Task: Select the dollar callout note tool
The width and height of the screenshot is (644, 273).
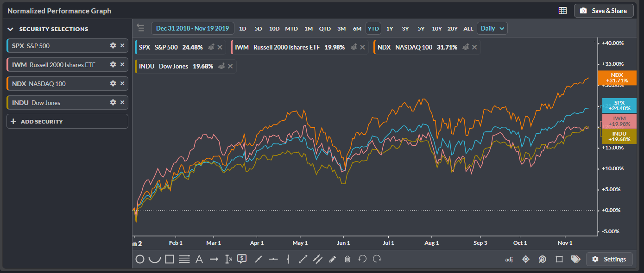Action: (241, 259)
